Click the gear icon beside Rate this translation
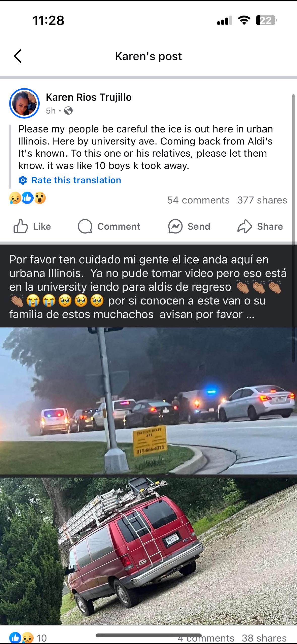The width and height of the screenshot is (297, 644). [23, 180]
